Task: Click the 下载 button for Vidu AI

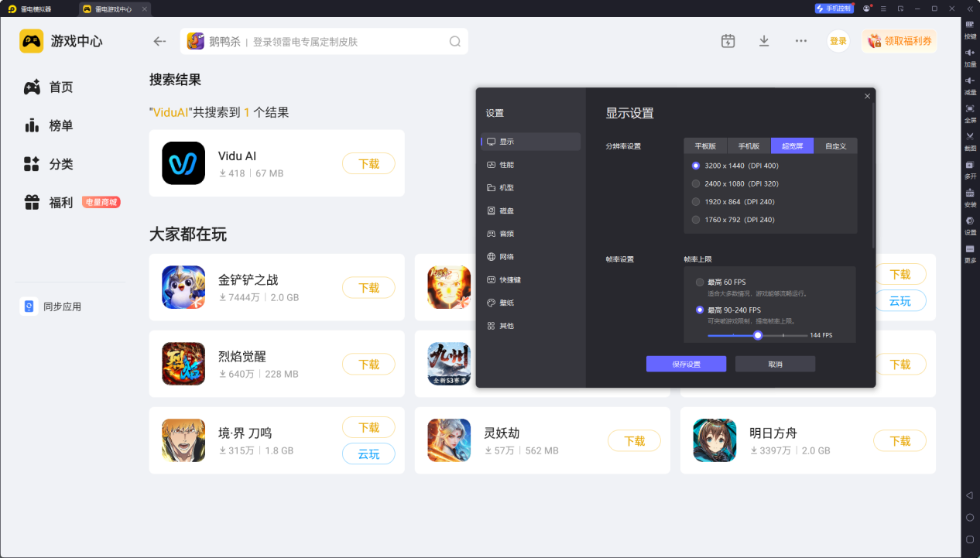Action: pos(368,163)
